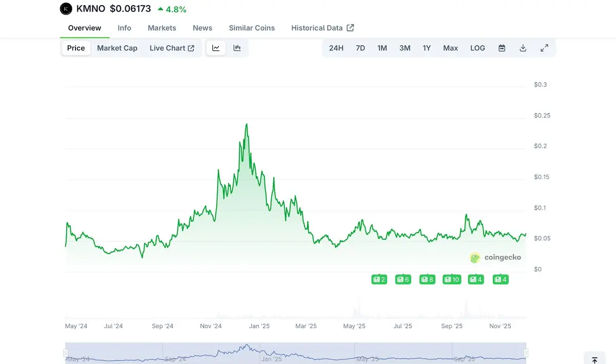616x364 pixels.
Task: Click the KMNO coin logo icon
Action: point(66,9)
